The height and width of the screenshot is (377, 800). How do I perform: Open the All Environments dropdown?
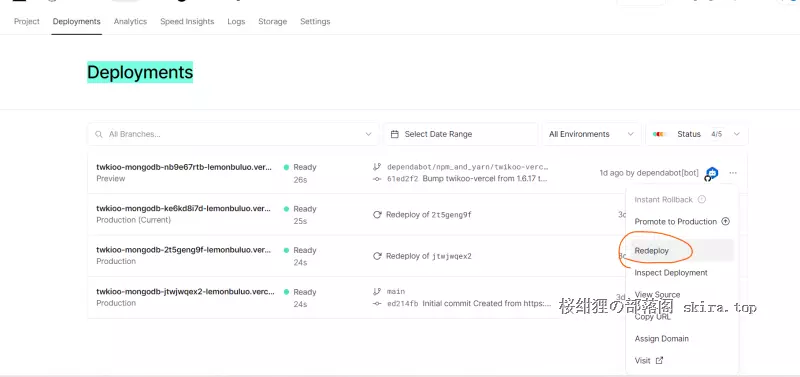591,134
